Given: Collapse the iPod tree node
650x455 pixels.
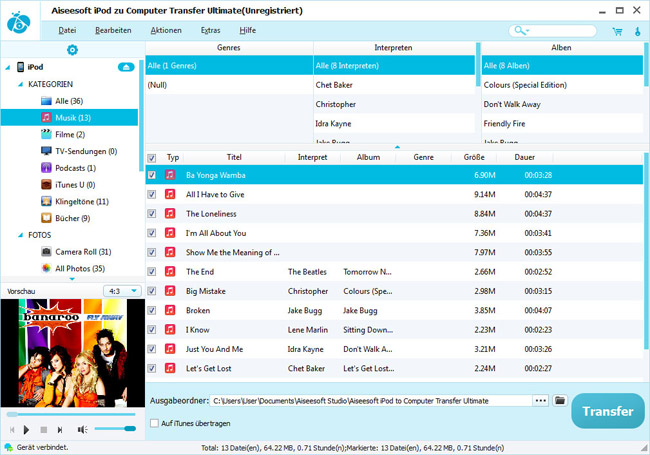Looking at the screenshot, I should [x=7, y=67].
